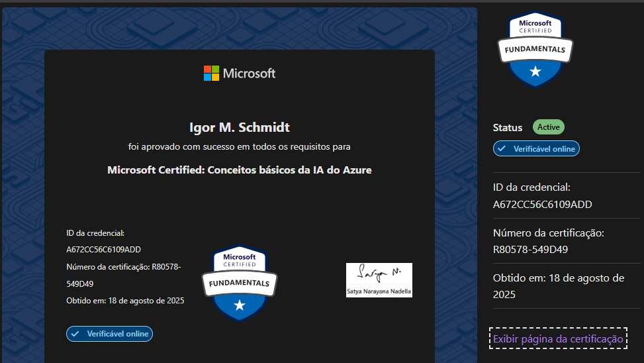Screen dimensions: 644x363
Task: Click the Satya Nadella signature image
Action: click(379, 280)
